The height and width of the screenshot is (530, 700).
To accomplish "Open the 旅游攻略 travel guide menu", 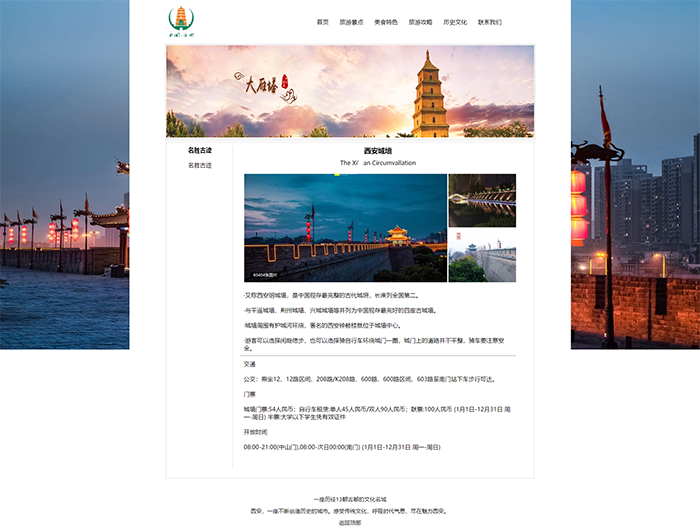I will [x=420, y=22].
